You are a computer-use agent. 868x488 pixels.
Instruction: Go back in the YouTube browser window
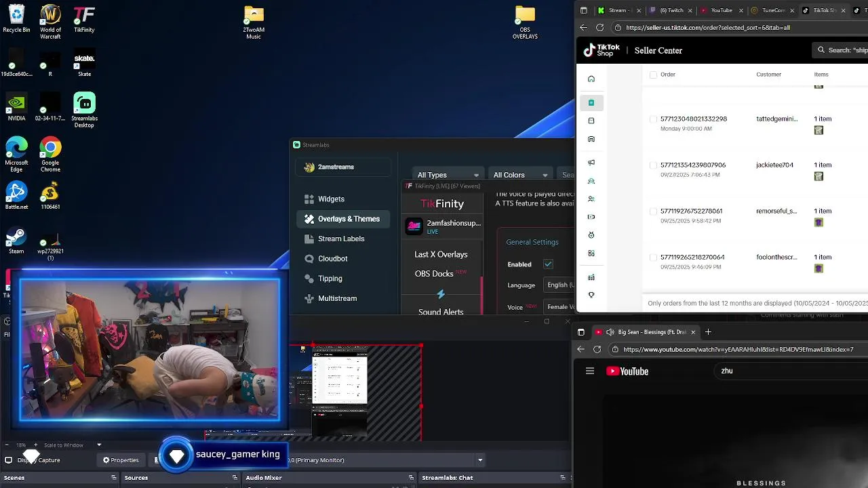(580, 349)
